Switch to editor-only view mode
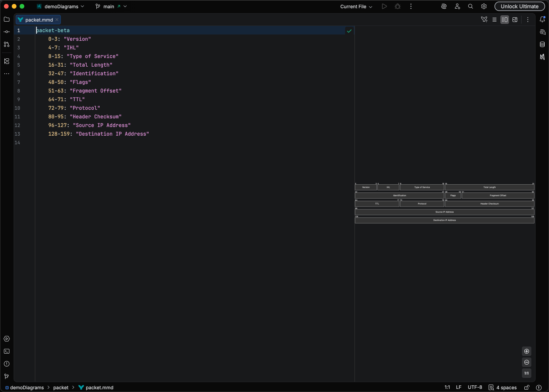Screen dimensions: 549x392 pos(494,20)
